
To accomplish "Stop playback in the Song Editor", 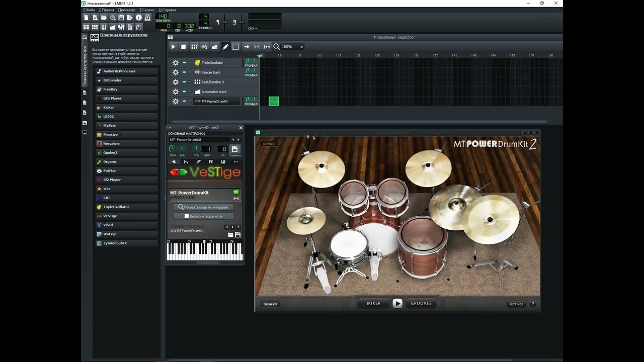I will 184,47.
